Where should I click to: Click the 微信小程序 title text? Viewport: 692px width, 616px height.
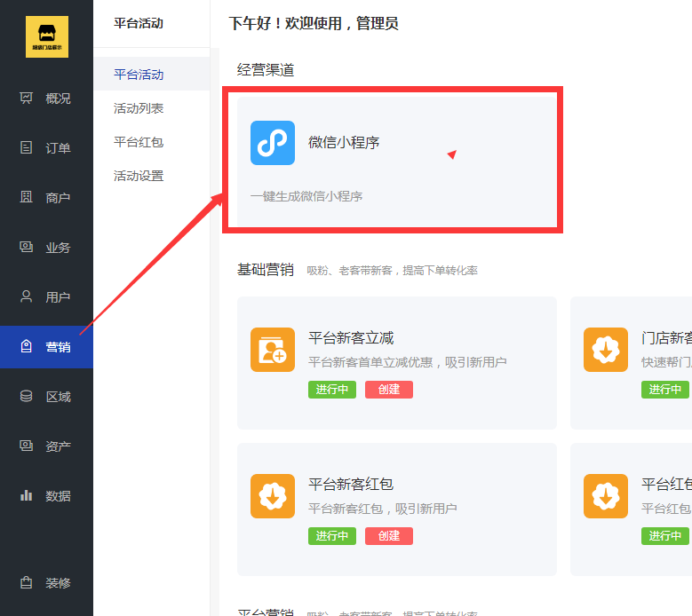(x=344, y=142)
